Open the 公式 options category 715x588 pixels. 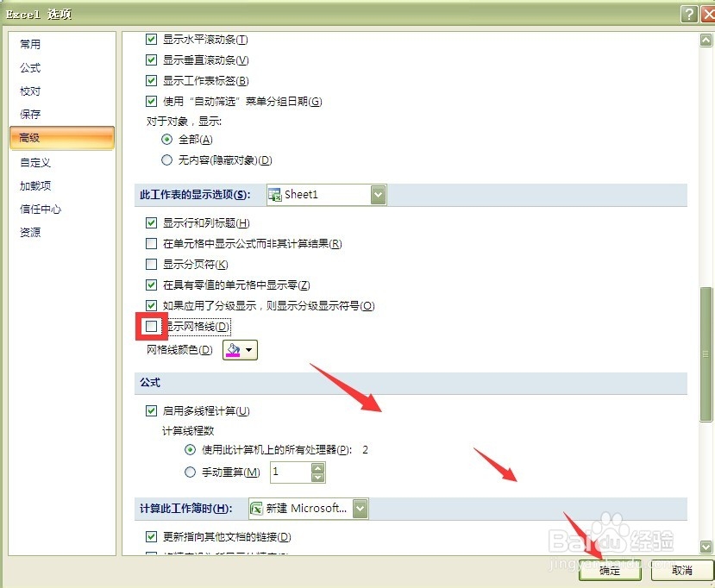[30, 68]
